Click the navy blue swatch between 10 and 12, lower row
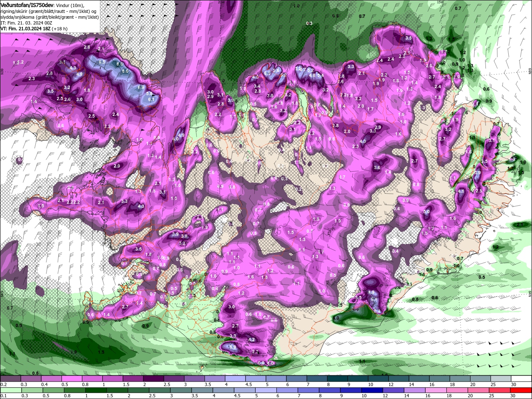 (x=372, y=390)
